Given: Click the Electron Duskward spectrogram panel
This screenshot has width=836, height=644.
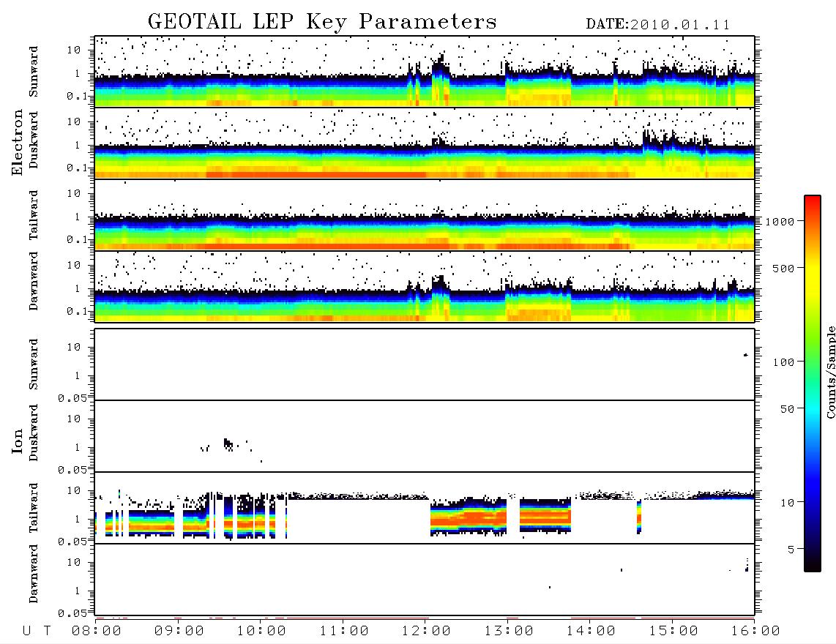Looking at the screenshot, I should click(x=425, y=143).
